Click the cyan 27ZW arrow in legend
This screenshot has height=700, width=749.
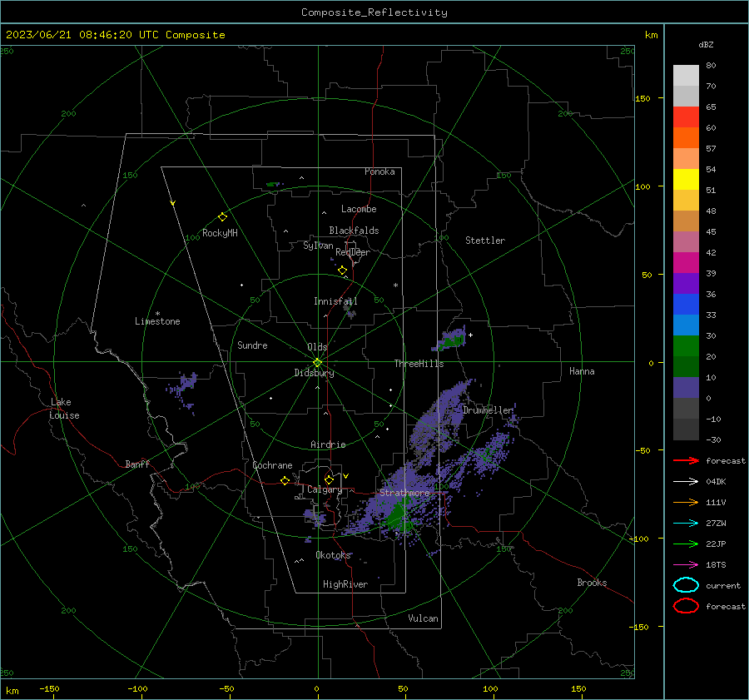click(x=686, y=524)
